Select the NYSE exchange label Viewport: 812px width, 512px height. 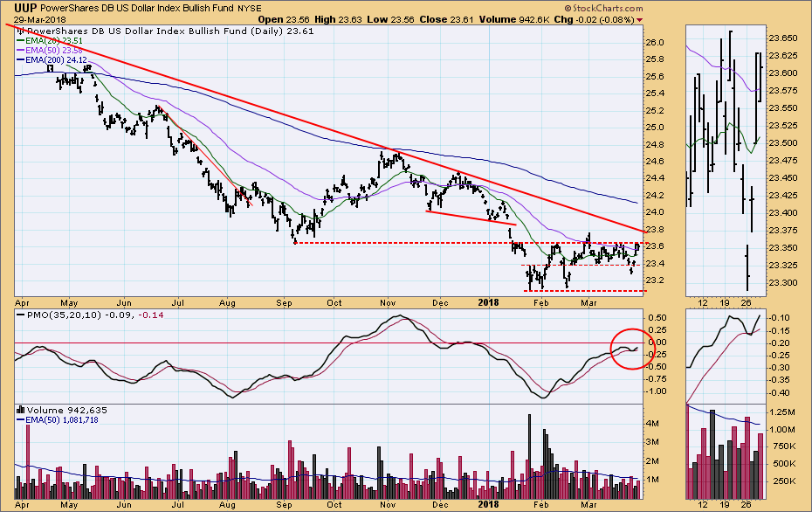[250, 8]
